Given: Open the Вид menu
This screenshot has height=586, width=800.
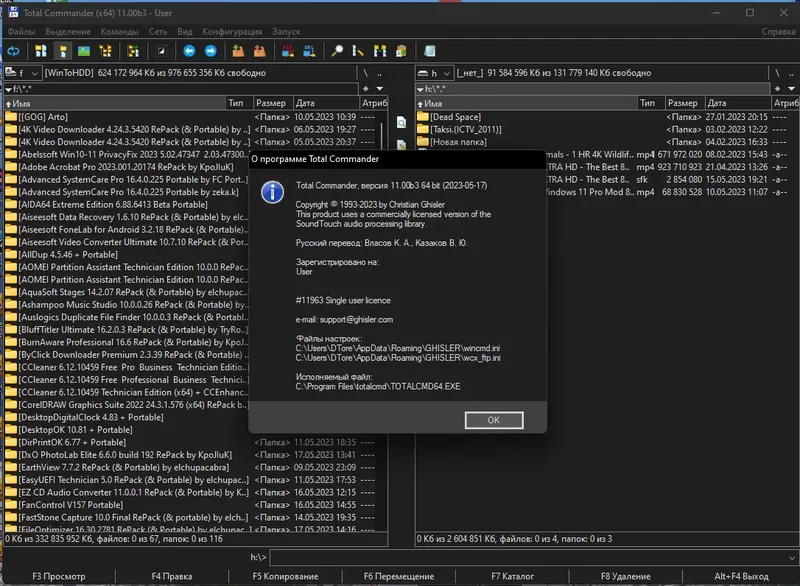Looking at the screenshot, I should click(185, 32).
